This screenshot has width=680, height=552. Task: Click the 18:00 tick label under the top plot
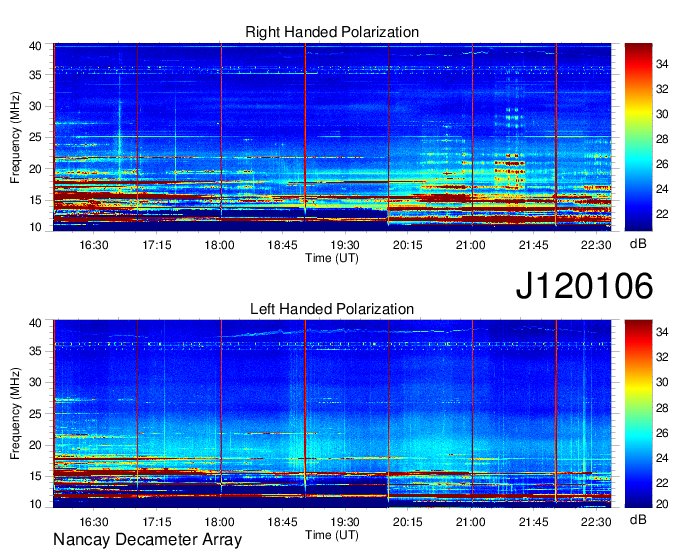(219, 245)
